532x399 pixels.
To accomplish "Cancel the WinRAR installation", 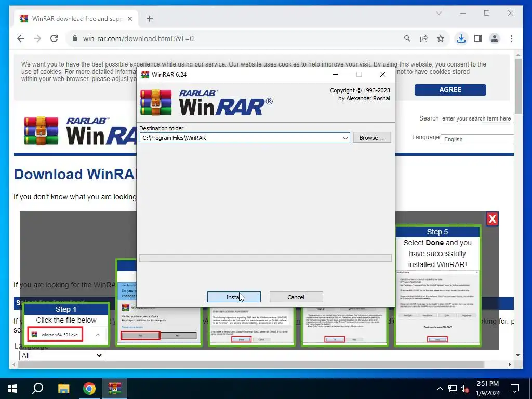I will point(296,297).
